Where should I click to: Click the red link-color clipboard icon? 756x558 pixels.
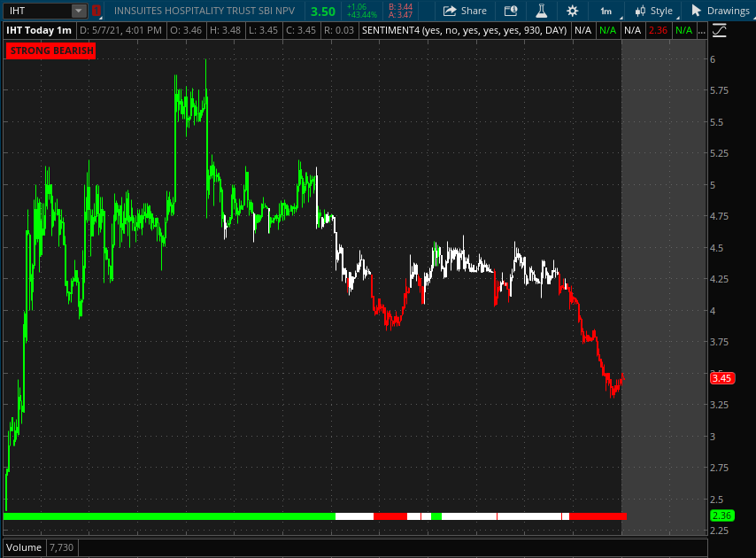(x=96, y=11)
